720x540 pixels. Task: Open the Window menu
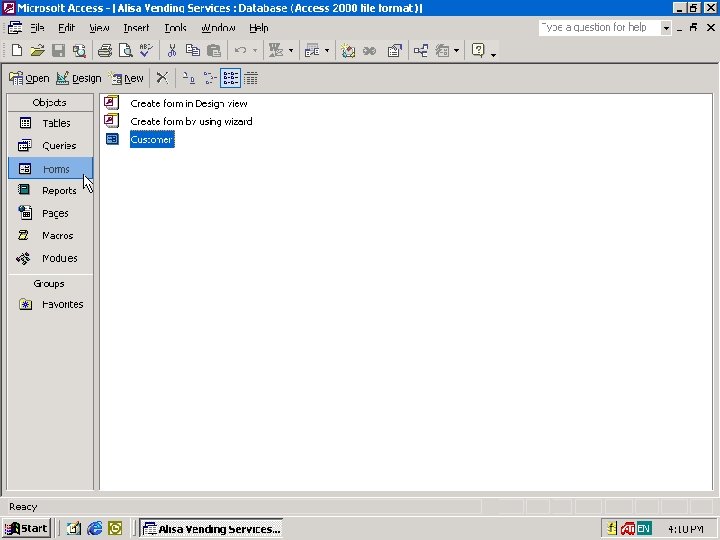218,28
